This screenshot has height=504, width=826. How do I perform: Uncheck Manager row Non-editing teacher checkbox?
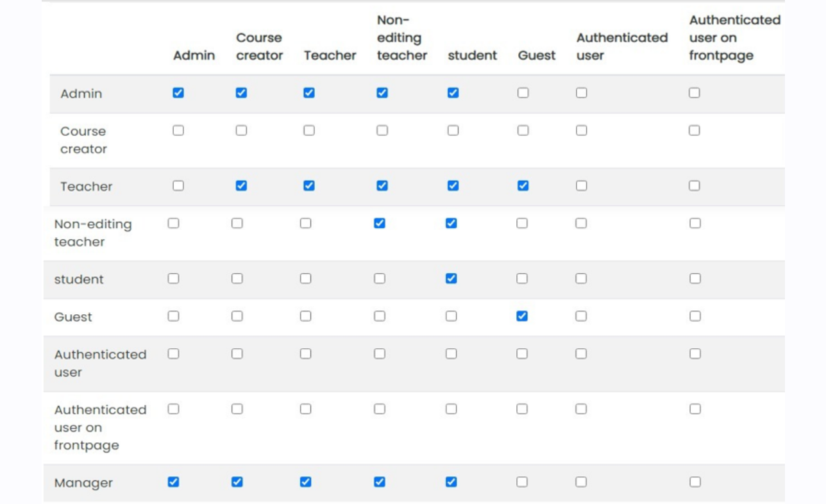coord(380,482)
